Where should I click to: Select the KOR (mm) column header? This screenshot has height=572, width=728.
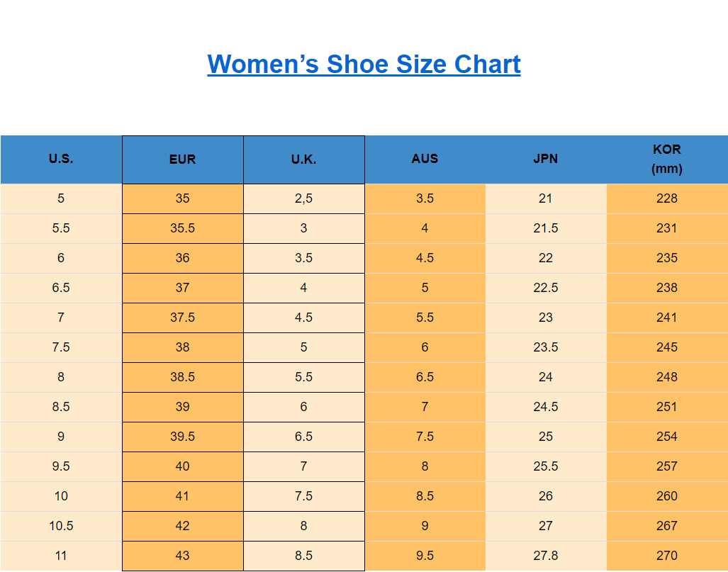666,159
